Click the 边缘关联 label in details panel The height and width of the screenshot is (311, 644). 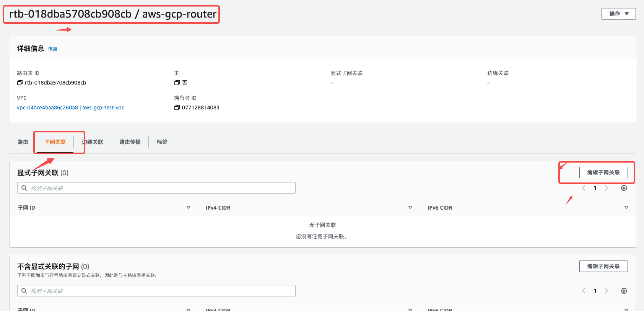click(498, 73)
